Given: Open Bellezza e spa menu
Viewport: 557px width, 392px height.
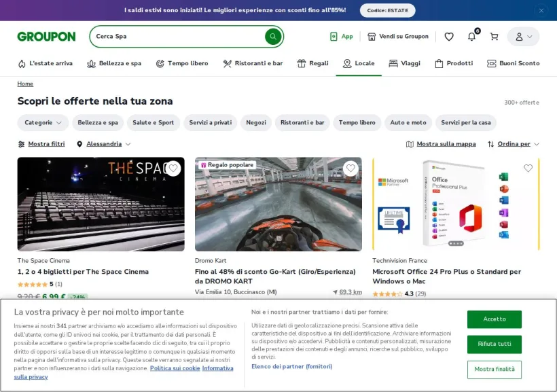Looking at the screenshot, I should [x=114, y=63].
